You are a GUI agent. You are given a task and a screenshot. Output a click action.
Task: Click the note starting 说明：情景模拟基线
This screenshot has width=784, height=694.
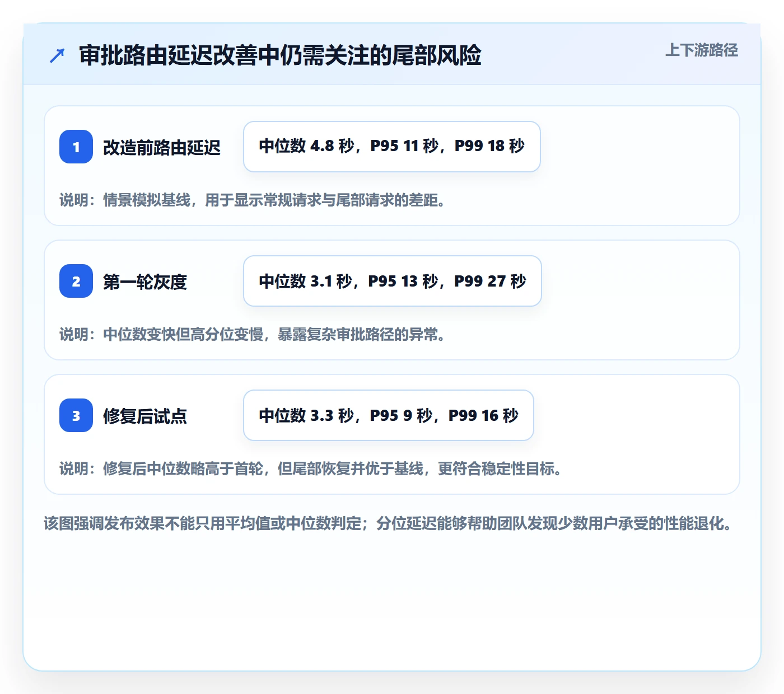tap(253, 200)
